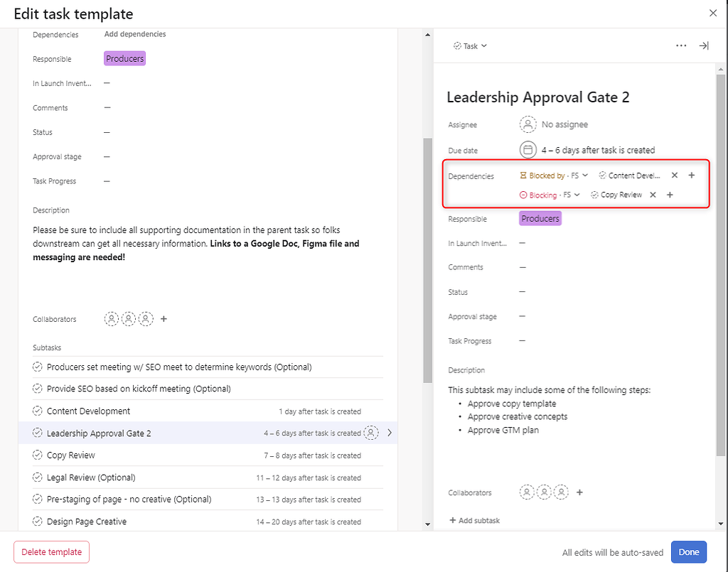
Task: Click Delete template
Action: pos(51,552)
